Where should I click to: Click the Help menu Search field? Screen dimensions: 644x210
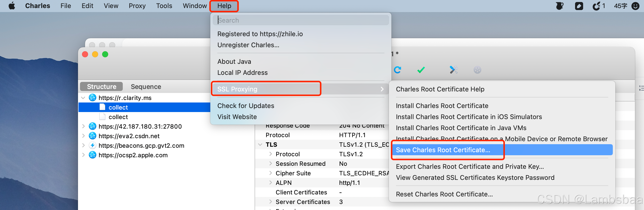pos(301,20)
